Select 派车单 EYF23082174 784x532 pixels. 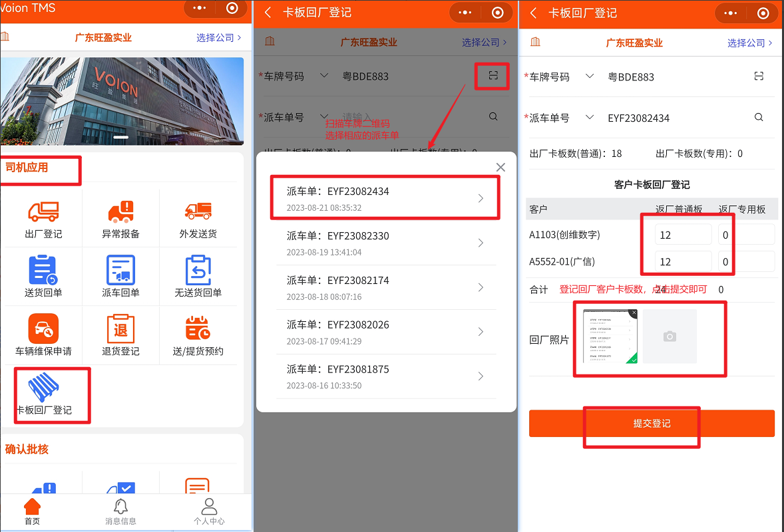click(x=385, y=287)
